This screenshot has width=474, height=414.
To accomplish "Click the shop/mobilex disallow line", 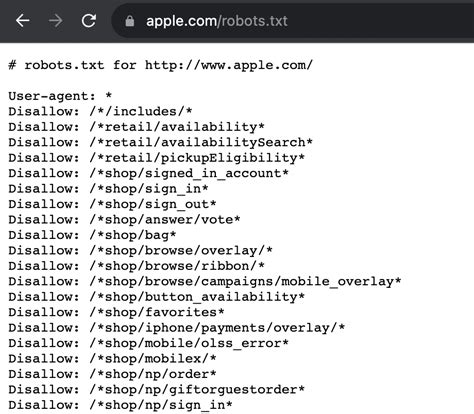I will click(x=112, y=359).
